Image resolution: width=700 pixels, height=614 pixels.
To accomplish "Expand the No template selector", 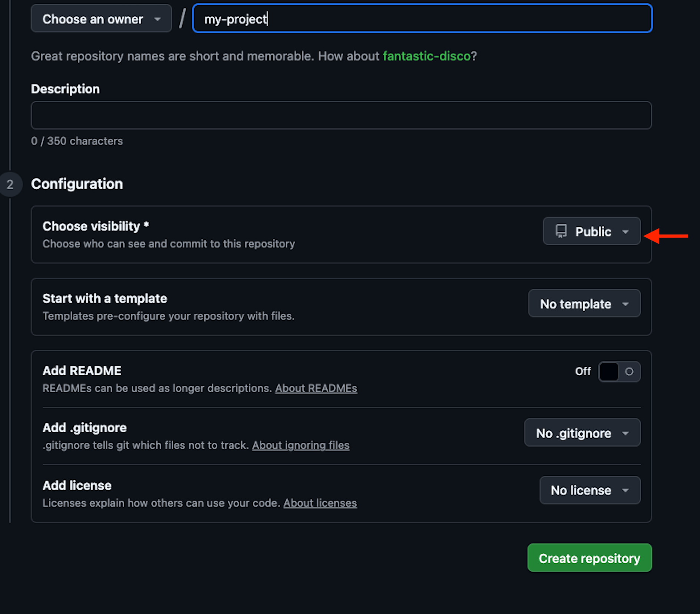I will 584,304.
